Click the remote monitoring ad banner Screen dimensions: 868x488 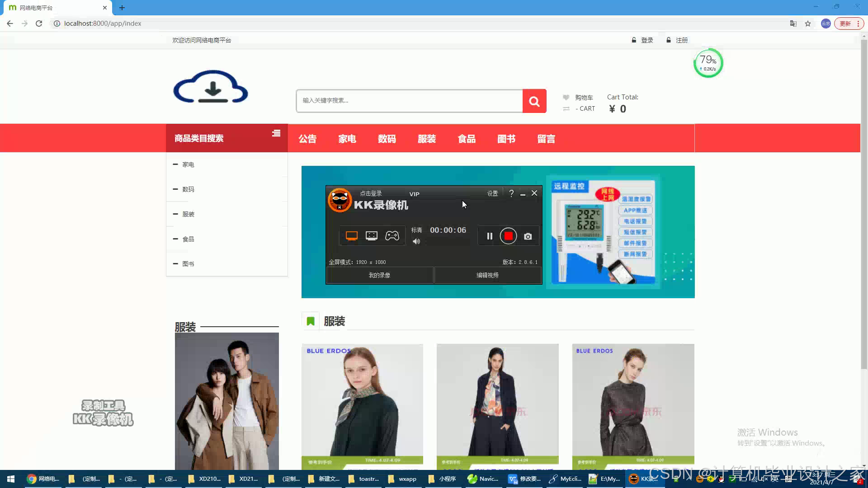[603, 232]
